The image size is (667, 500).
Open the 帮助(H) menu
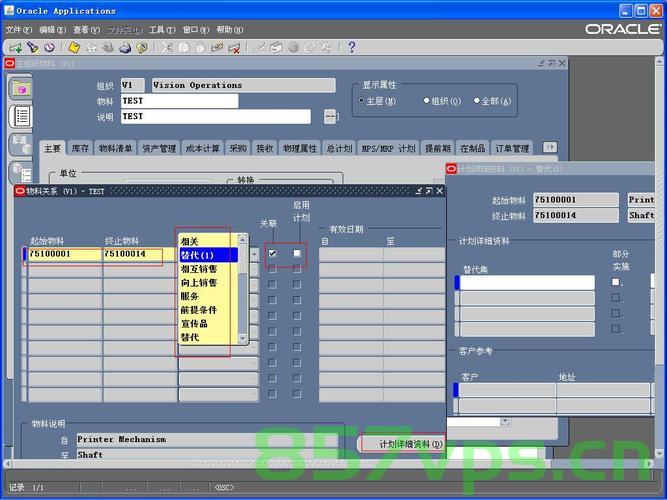click(230, 30)
